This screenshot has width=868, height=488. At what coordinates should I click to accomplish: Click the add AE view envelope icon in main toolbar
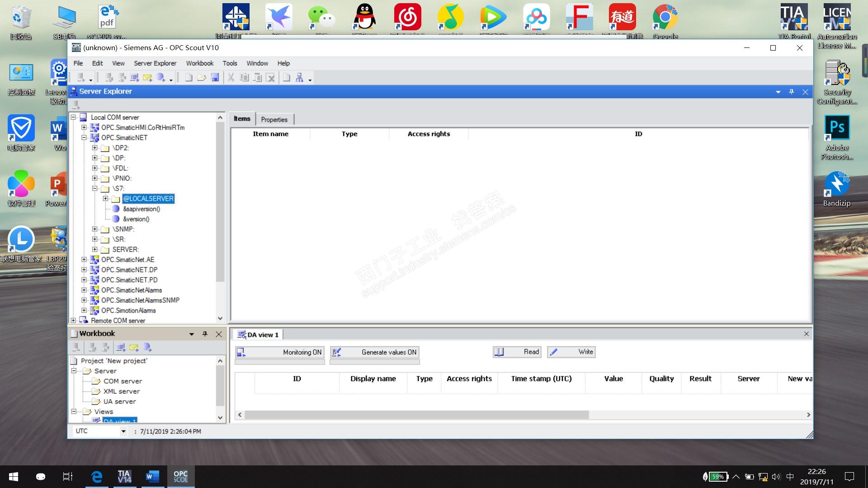pyautogui.click(x=147, y=78)
